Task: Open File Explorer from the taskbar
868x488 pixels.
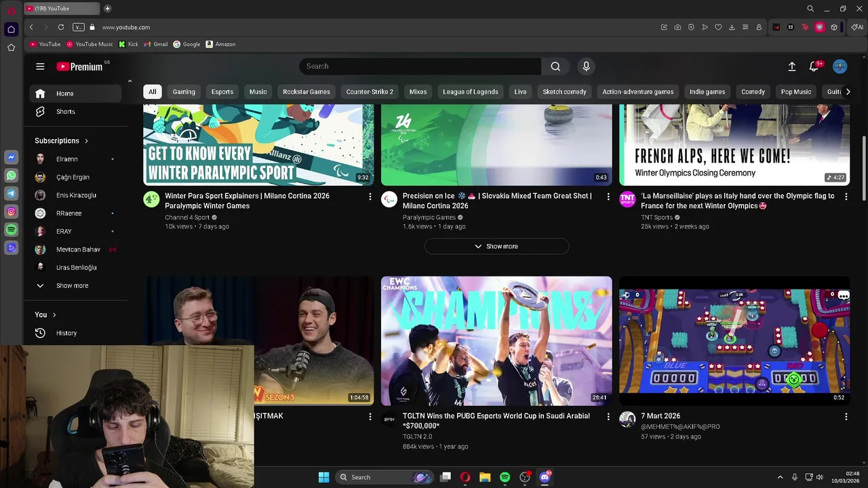Action: pyautogui.click(x=485, y=477)
